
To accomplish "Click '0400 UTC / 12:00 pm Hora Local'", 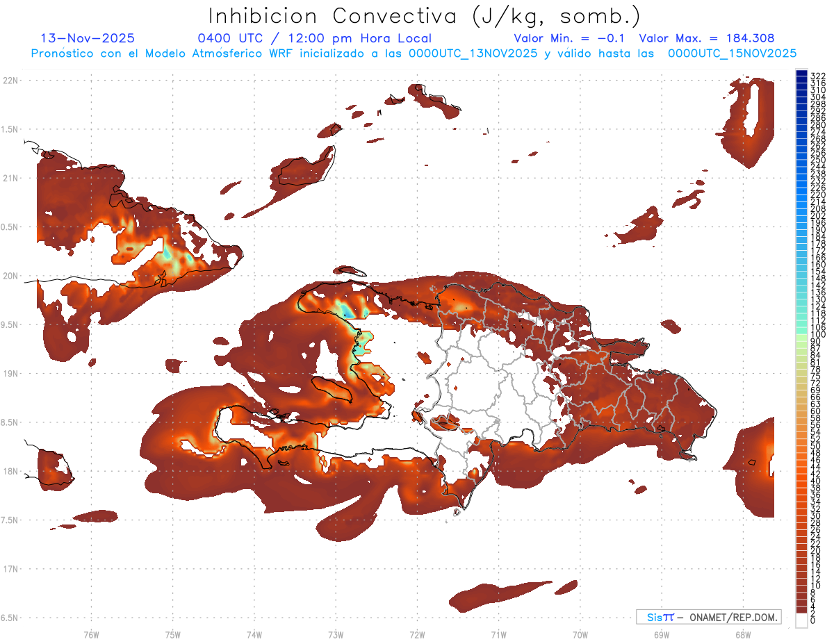I will pyautogui.click(x=315, y=39).
